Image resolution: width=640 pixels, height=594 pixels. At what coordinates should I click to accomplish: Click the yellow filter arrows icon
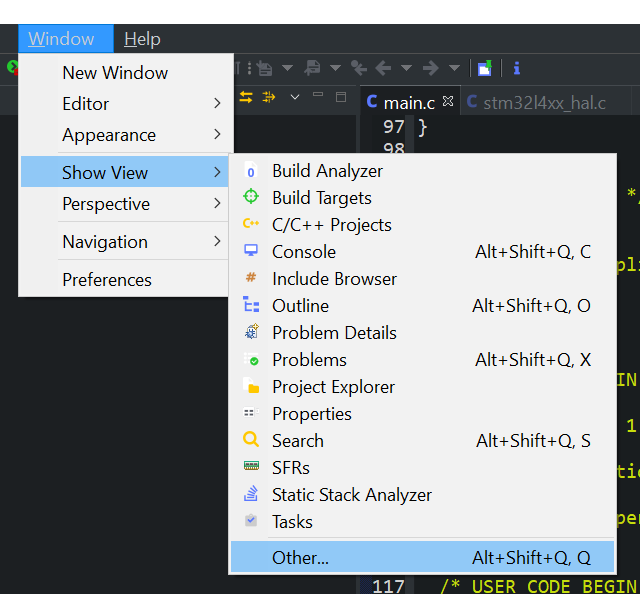tap(269, 97)
